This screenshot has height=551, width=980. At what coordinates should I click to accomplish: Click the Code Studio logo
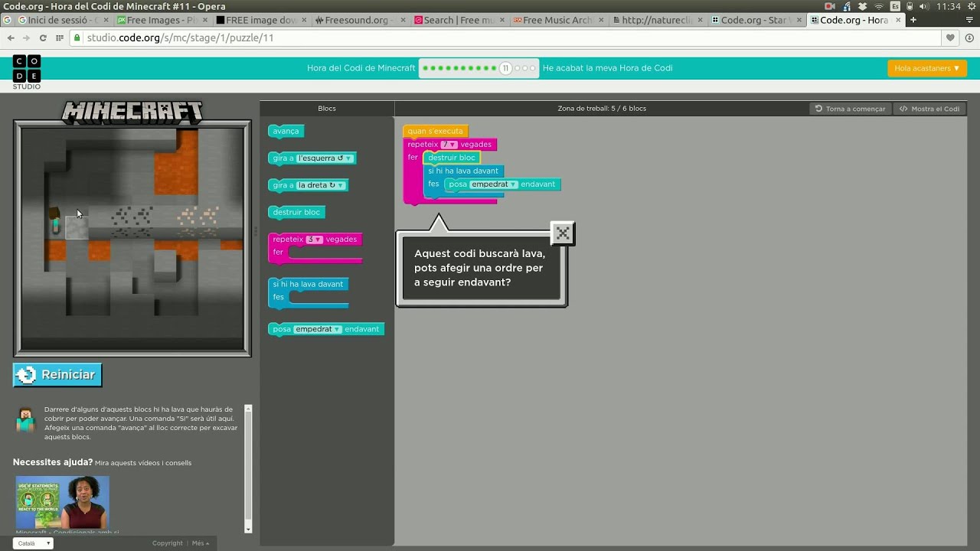point(27,73)
